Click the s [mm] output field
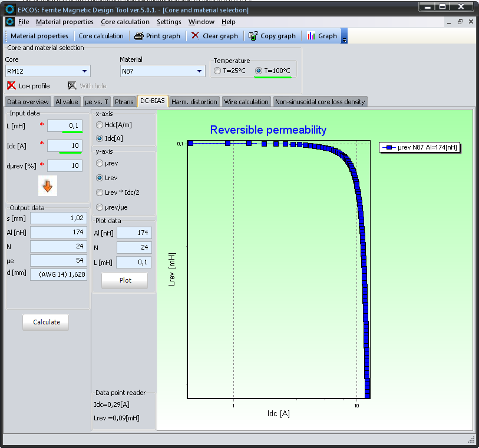 pos(59,218)
